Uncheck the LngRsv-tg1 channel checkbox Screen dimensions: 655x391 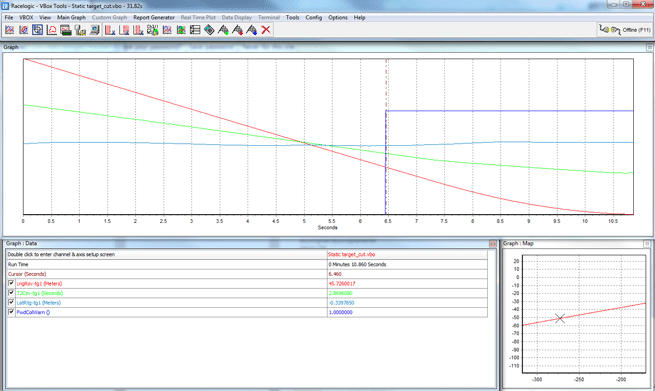11,283
